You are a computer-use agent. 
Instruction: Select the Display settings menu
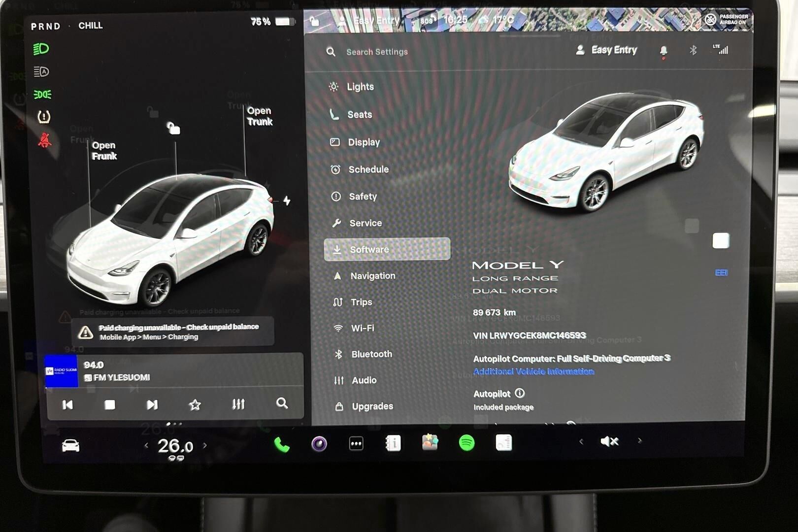point(364,142)
